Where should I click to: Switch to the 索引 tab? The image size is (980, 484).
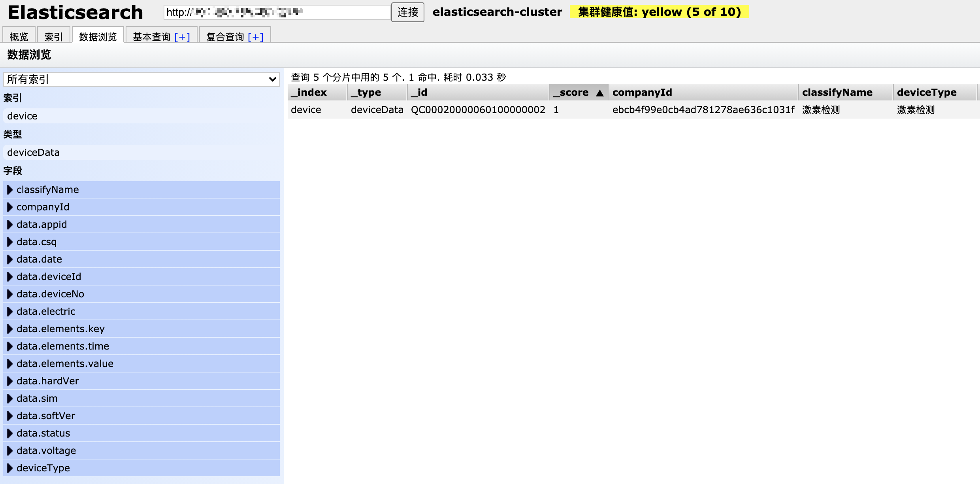click(53, 37)
